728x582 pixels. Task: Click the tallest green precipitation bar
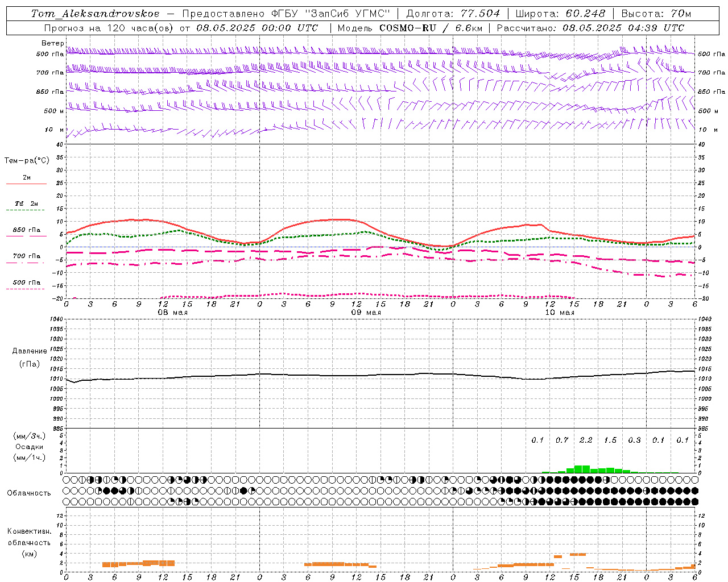(582, 469)
